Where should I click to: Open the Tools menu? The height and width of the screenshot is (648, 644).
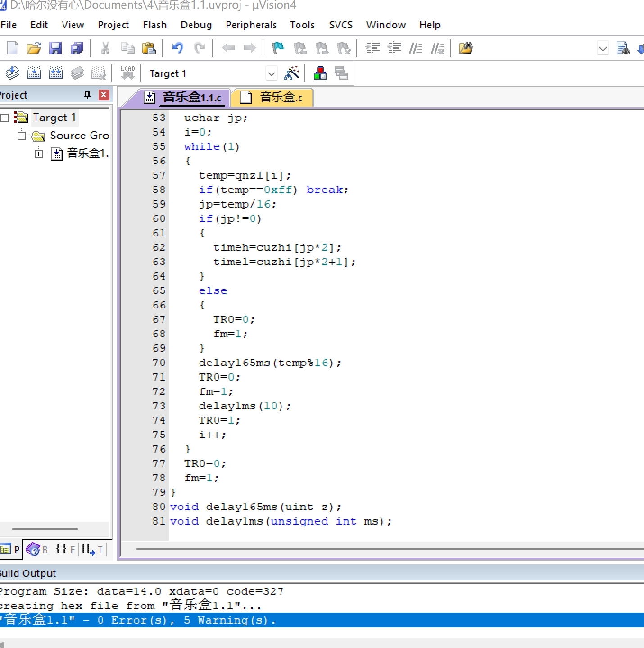[303, 25]
